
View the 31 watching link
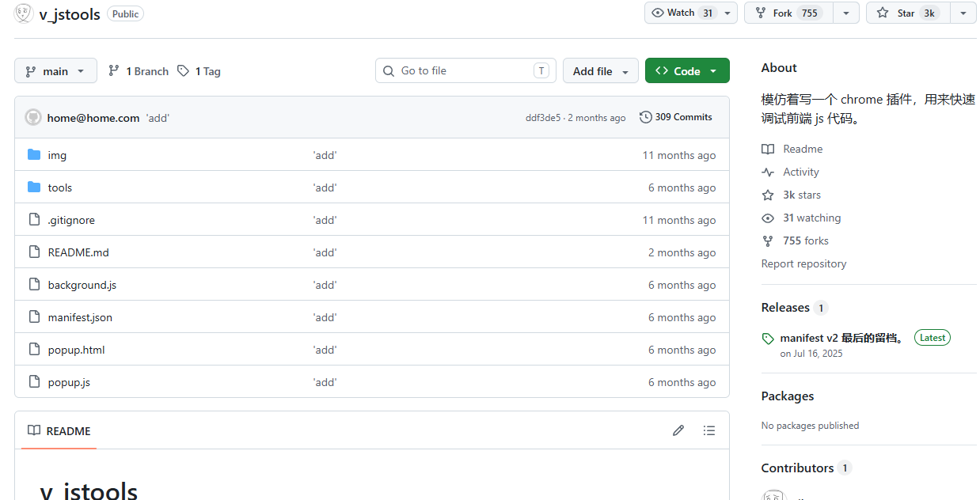[811, 218]
